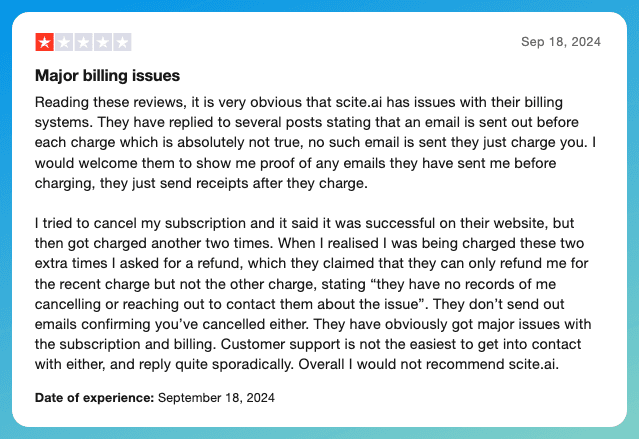This screenshot has width=639, height=439.
Task: Click the line 'charging, they just send receipts'
Action: pos(201,183)
